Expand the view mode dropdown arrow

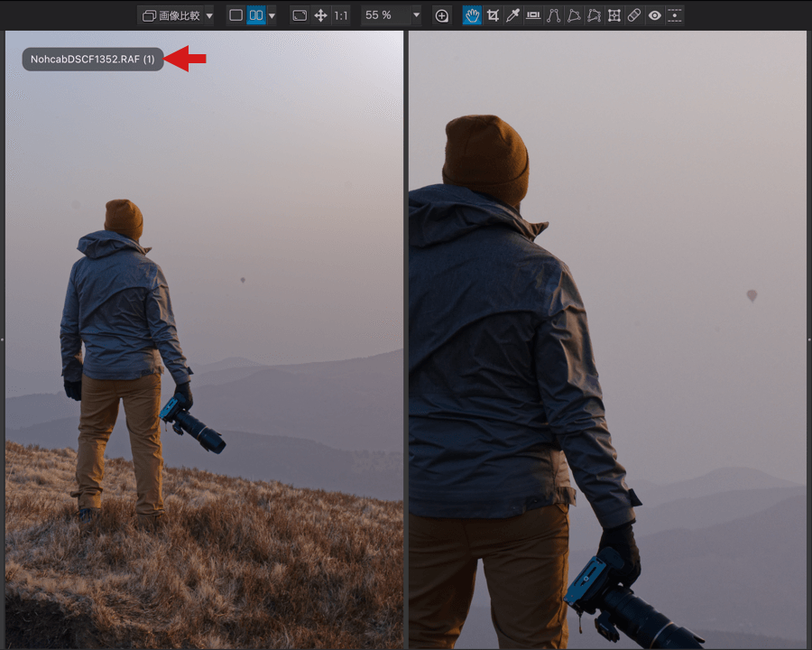point(272,15)
